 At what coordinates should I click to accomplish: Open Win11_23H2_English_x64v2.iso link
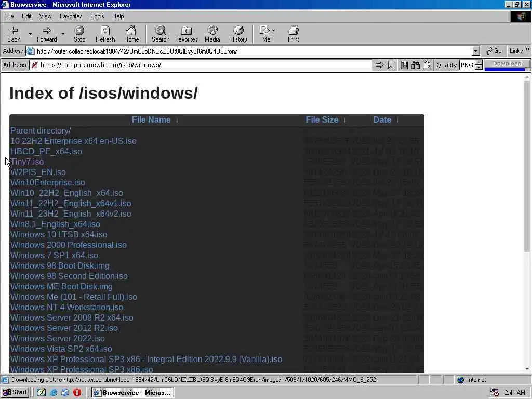[x=71, y=214]
